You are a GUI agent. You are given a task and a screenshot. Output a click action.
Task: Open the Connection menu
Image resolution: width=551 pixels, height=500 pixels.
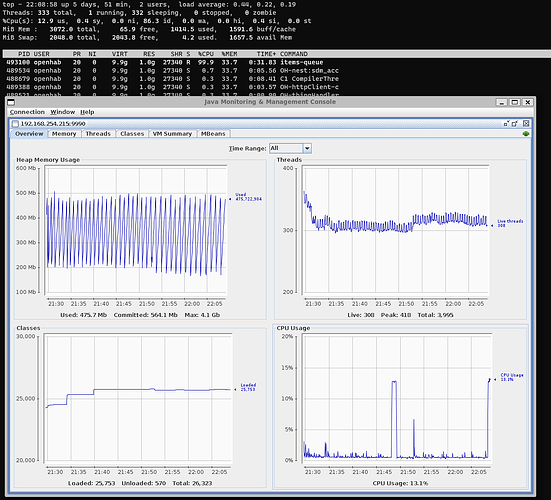click(x=27, y=112)
